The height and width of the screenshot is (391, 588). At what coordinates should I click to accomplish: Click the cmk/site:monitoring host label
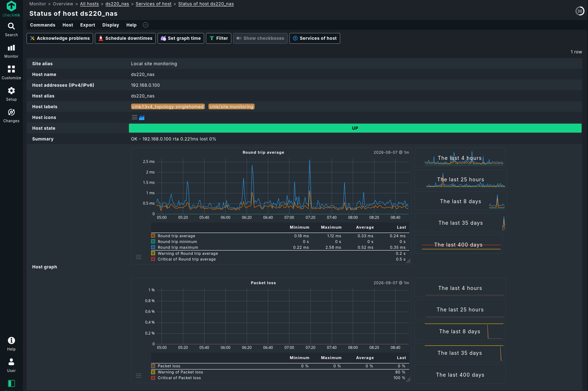coord(232,107)
